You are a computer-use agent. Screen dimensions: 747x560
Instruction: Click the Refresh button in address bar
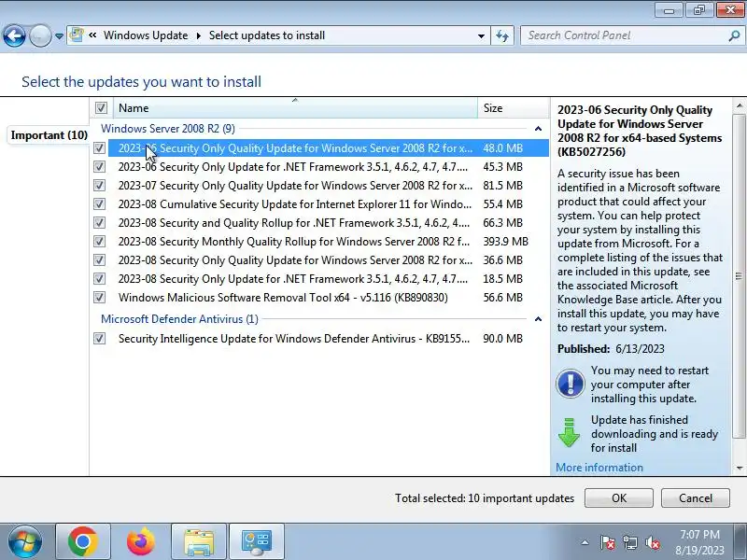pos(502,35)
